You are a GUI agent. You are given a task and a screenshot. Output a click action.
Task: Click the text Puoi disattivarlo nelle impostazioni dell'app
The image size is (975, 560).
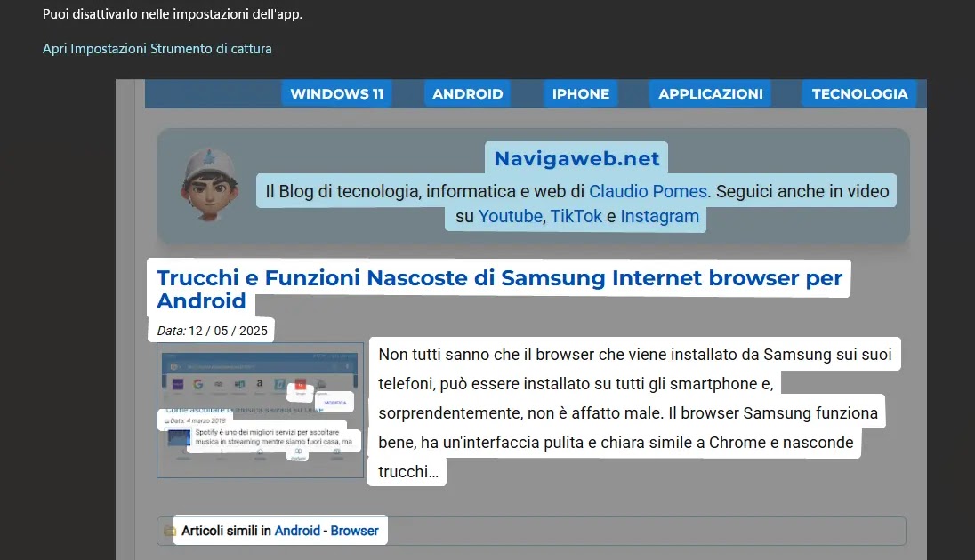[x=173, y=13]
